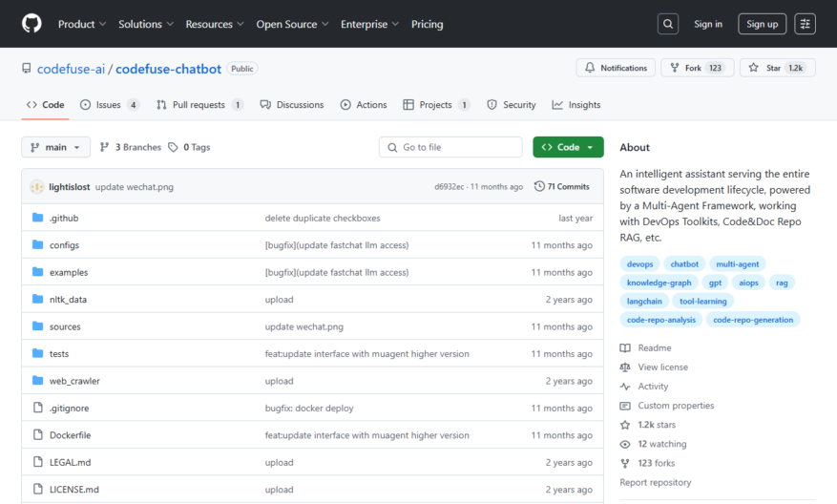Click the examples folder icon

(37, 272)
